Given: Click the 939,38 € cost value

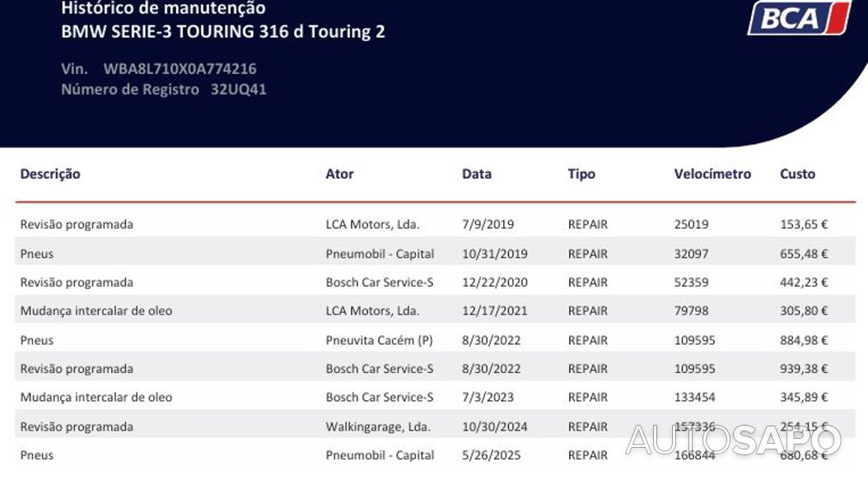Looking at the screenshot, I should click(804, 369).
